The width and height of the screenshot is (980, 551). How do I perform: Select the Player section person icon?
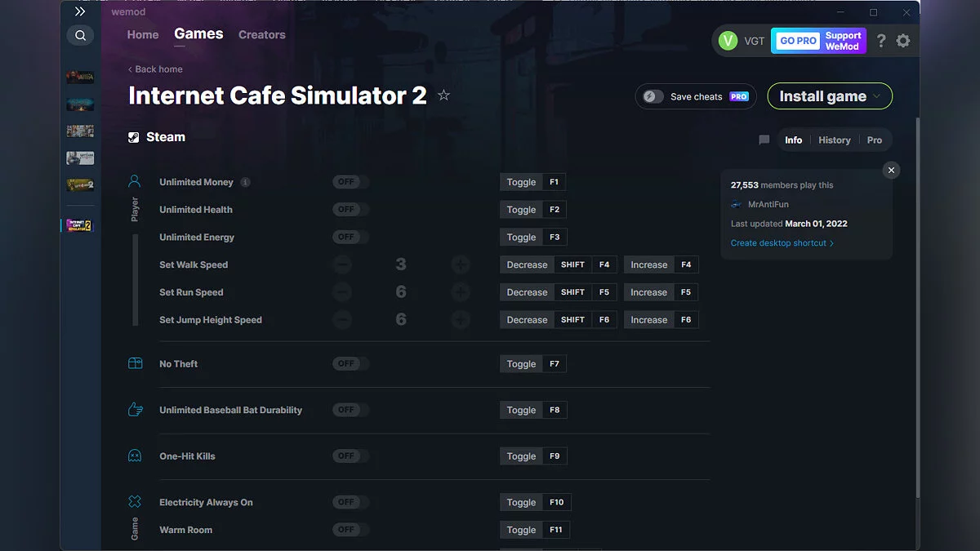click(135, 181)
